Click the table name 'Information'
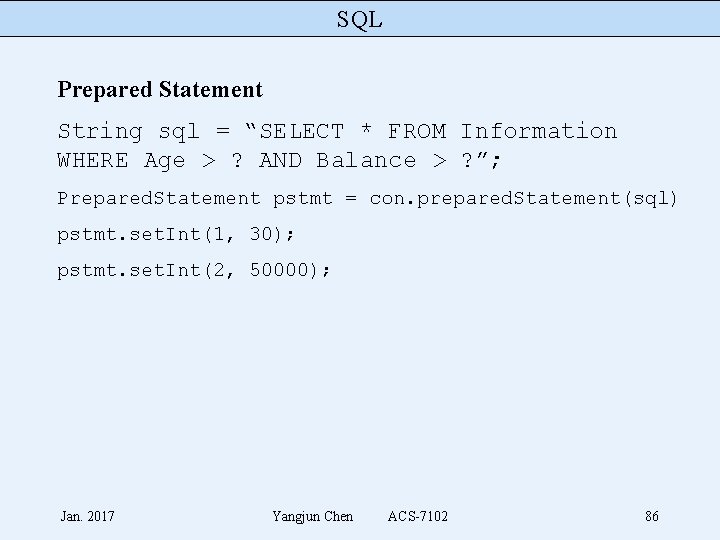This screenshot has height=540, width=720. (539, 131)
